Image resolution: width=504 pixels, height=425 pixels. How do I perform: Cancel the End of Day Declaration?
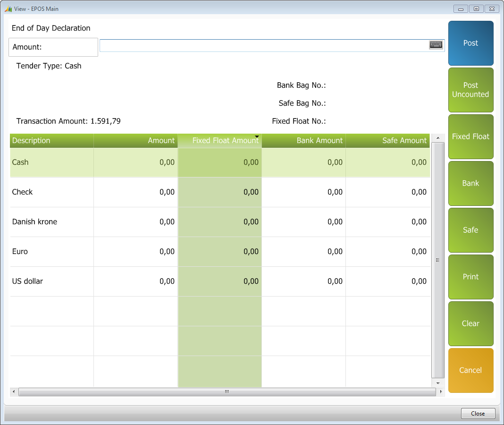coord(470,370)
